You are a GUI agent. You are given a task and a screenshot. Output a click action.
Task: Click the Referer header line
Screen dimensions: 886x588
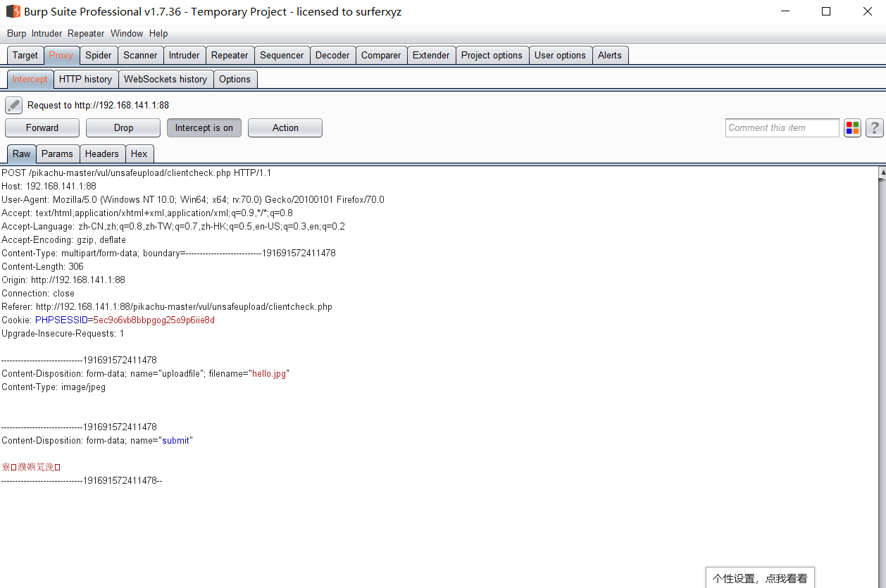167,306
